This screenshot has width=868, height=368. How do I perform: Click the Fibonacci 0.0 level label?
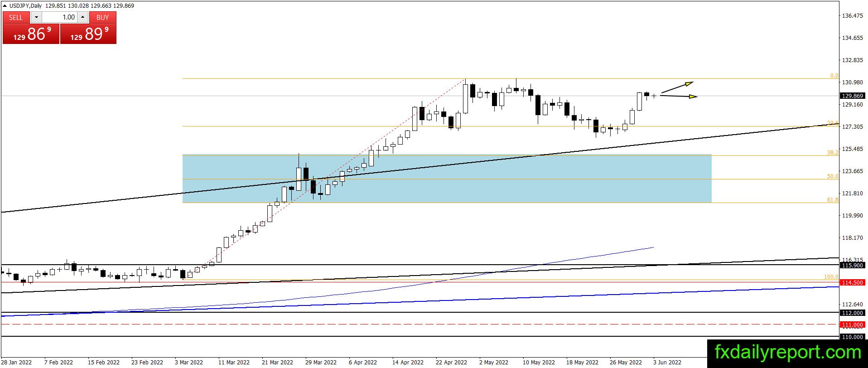pos(834,76)
